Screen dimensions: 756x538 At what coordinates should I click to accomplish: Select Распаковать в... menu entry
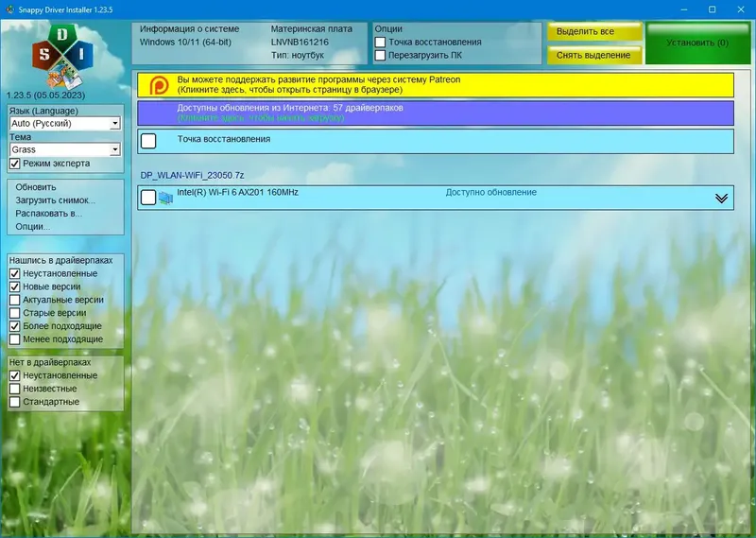pos(49,214)
